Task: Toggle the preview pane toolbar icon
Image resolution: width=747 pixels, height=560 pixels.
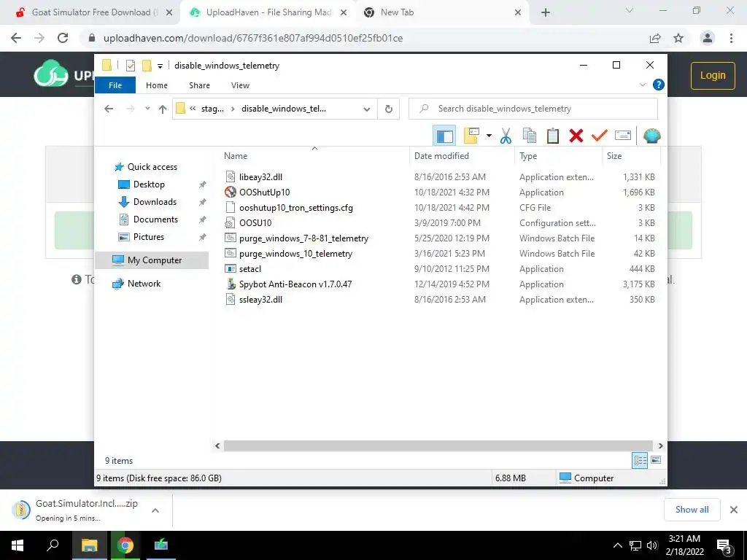Action: click(x=444, y=136)
